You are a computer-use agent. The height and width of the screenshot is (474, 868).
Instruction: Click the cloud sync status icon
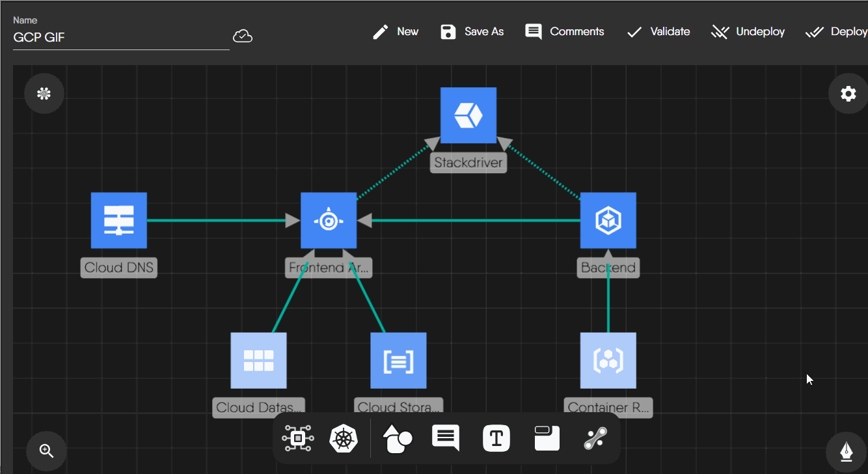click(243, 36)
